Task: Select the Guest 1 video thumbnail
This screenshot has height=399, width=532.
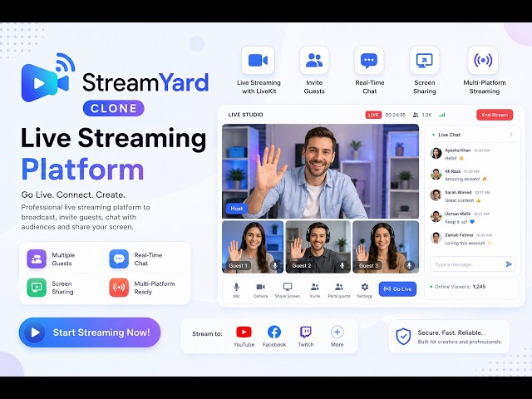Action: pos(253,247)
